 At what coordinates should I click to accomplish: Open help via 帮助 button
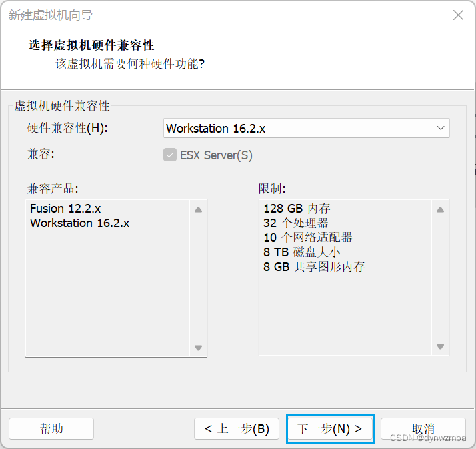tap(51, 428)
